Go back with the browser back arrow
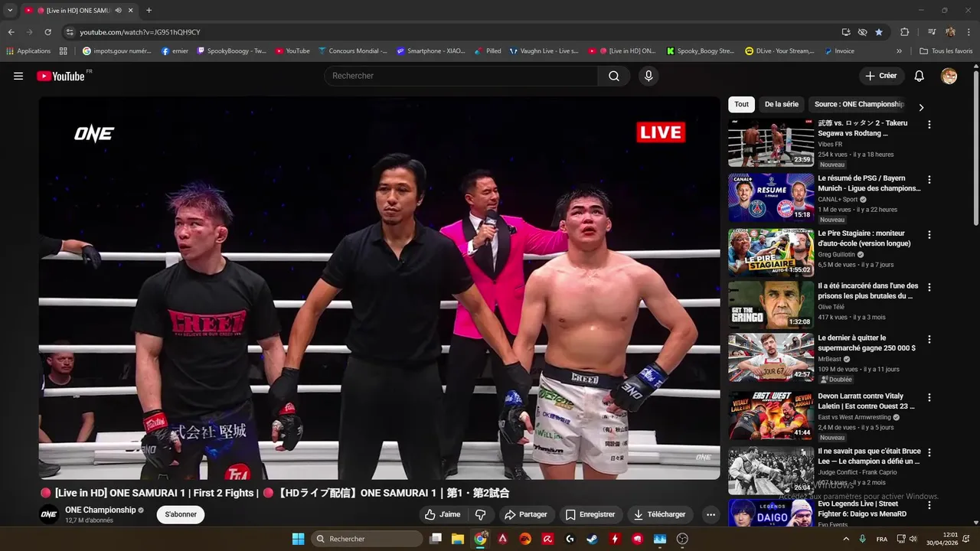Screen dimensions: 980x551 pyautogui.click(x=11, y=32)
